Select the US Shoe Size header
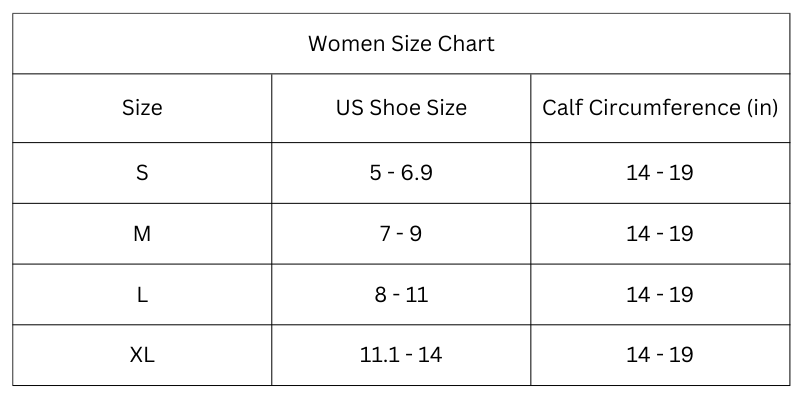The height and width of the screenshot is (400, 800). click(x=401, y=108)
